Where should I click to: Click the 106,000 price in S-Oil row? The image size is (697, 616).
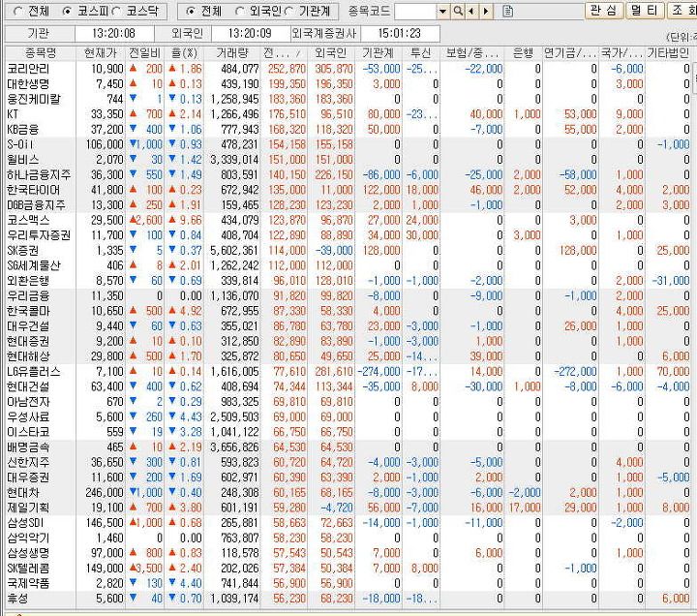[x=105, y=144]
